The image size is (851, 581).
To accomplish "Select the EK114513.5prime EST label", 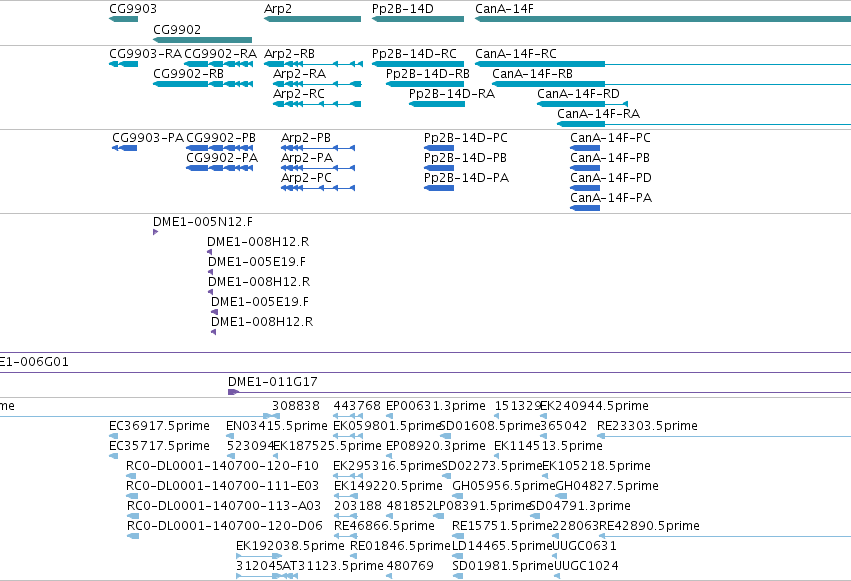I will [x=549, y=446].
